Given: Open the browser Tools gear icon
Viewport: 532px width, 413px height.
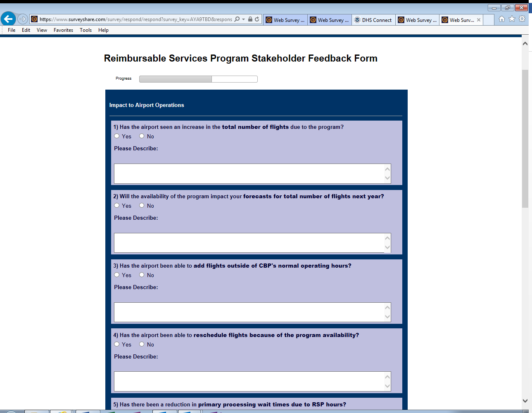Looking at the screenshot, I should 522,19.
